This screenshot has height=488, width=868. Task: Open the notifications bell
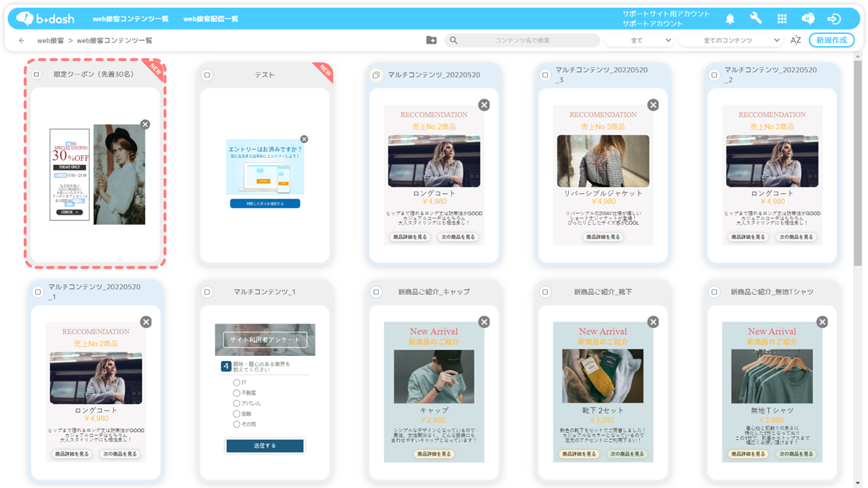(730, 19)
